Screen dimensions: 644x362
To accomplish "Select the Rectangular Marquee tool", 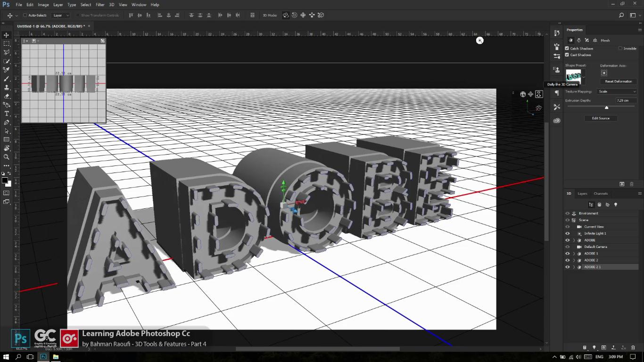I will click(x=7, y=43).
